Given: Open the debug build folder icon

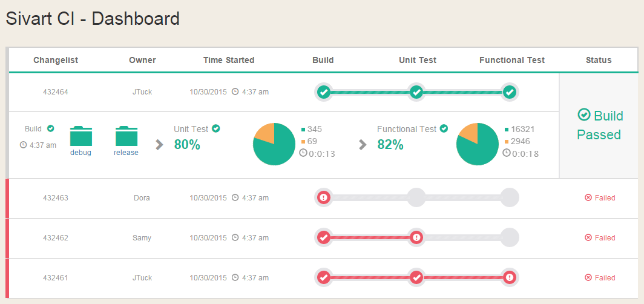Looking at the screenshot, I should coord(80,136).
